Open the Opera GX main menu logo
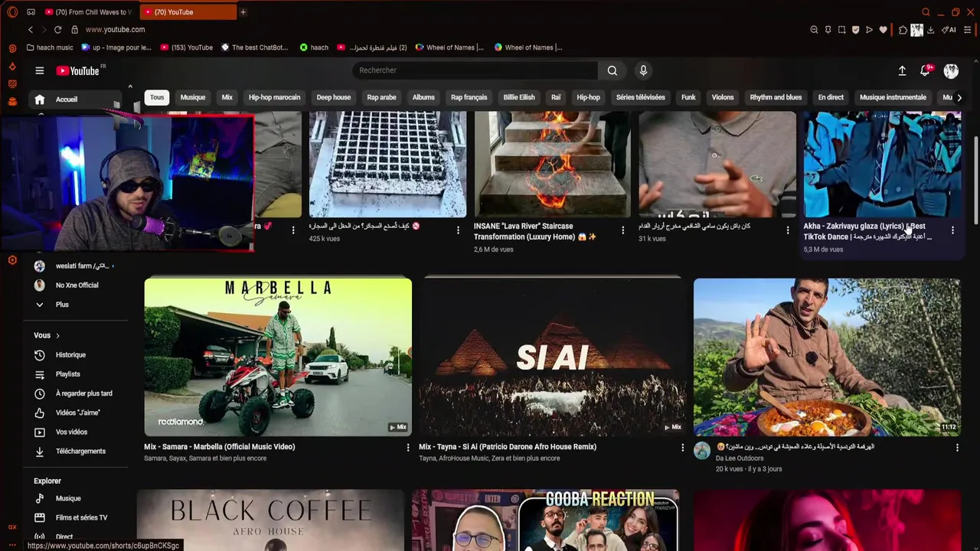The height and width of the screenshot is (551, 980). (12, 12)
